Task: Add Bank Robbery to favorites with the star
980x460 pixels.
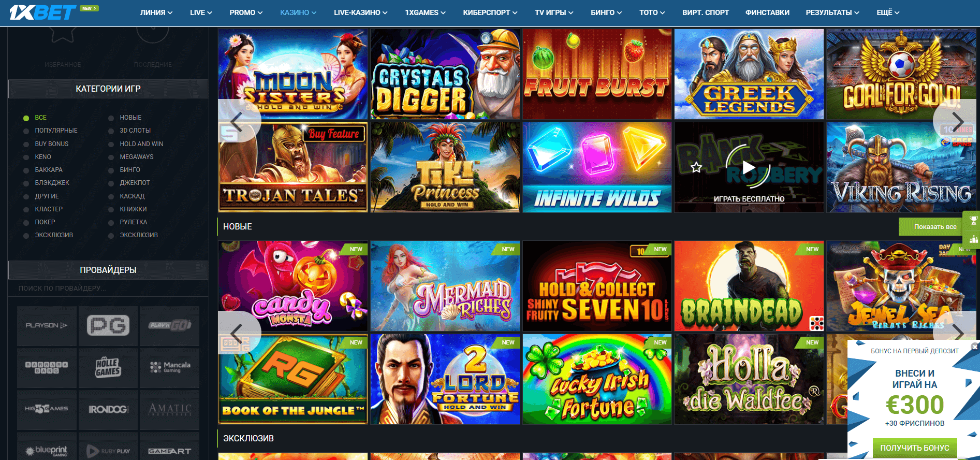Action: pyautogui.click(x=696, y=167)
